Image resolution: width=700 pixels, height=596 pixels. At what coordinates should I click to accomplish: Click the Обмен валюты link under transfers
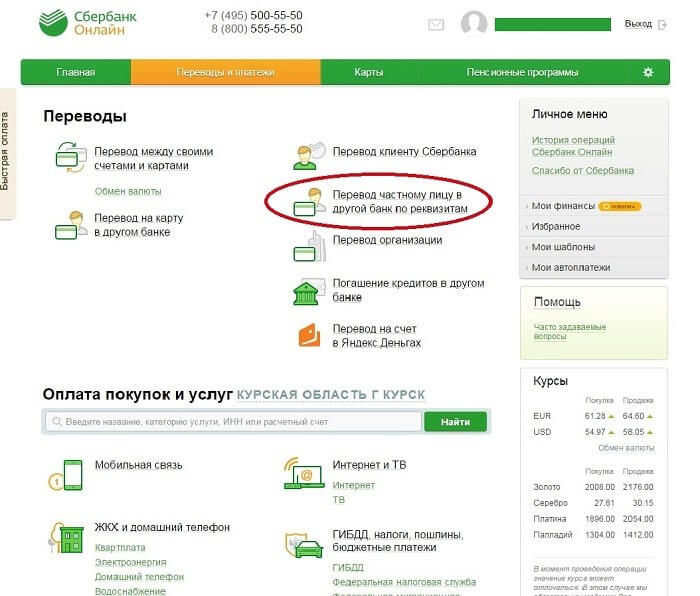click(128, 191)
